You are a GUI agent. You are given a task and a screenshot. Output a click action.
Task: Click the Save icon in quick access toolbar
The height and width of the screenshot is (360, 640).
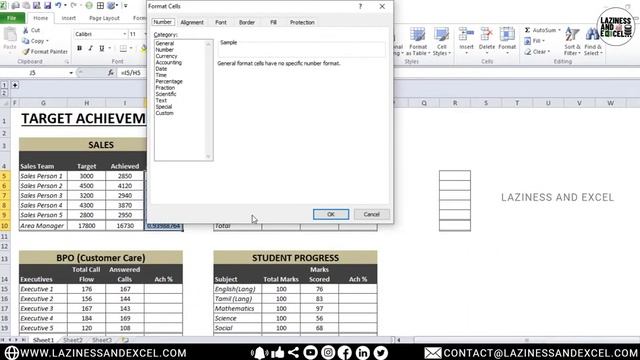[x=48, y=5]
